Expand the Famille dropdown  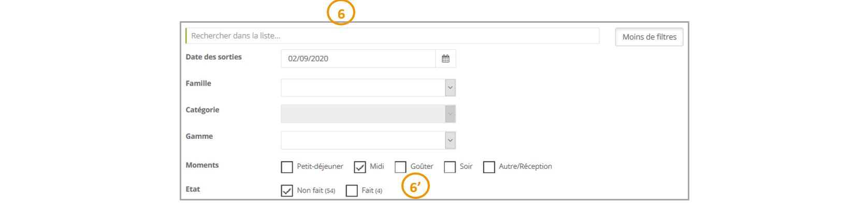click(x=368, y=88)
